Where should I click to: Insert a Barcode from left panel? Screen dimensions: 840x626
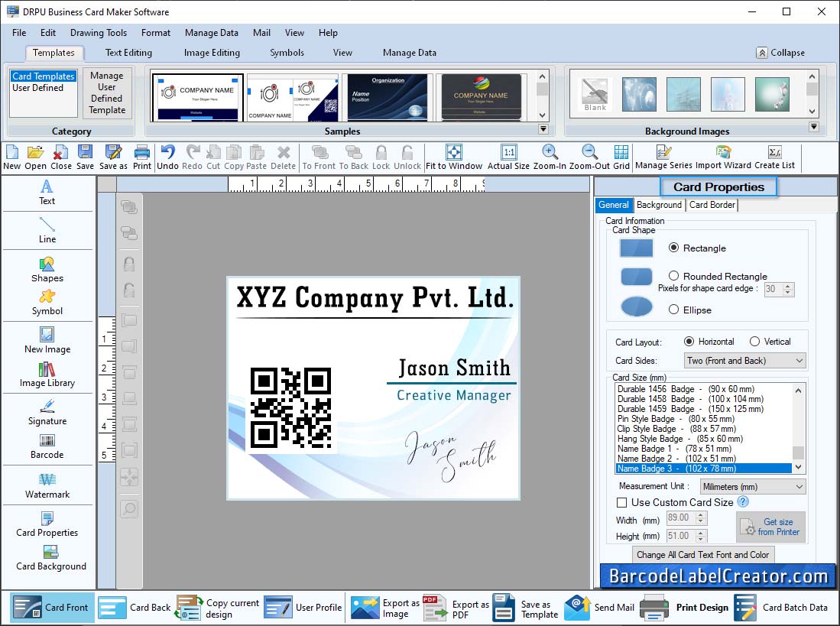tap(47, 446)
